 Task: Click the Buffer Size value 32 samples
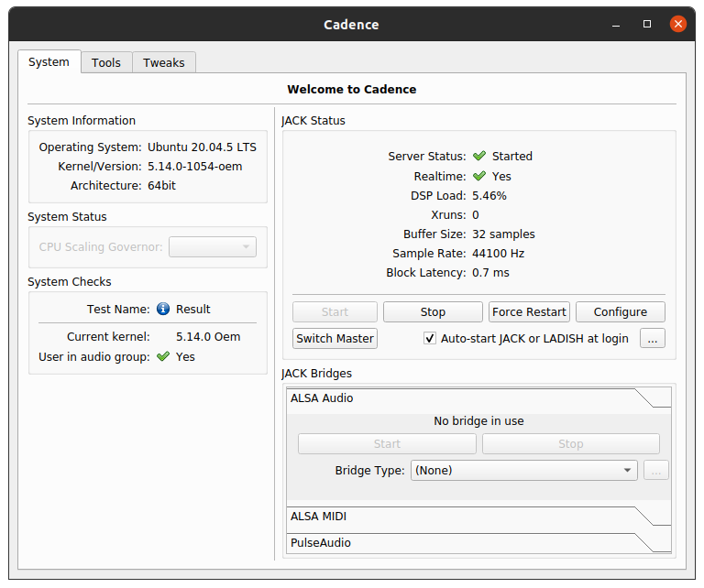pyautogui.click(x=503, y=234)
